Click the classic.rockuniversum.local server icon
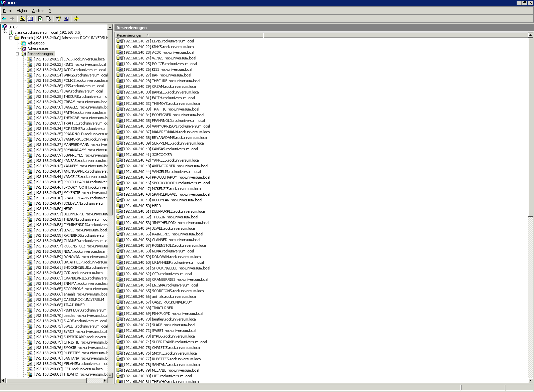 point(11,32)
